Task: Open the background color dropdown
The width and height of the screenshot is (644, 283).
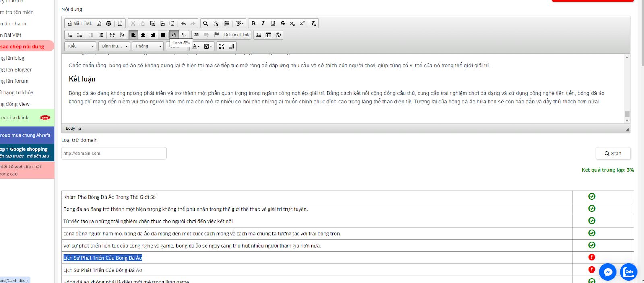Action: pos(208,46)
